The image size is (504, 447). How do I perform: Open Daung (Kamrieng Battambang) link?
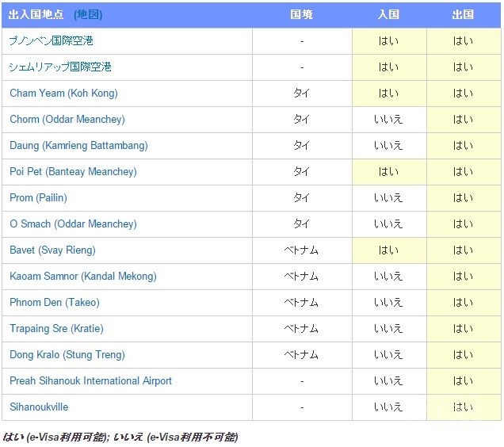point(78,146)
